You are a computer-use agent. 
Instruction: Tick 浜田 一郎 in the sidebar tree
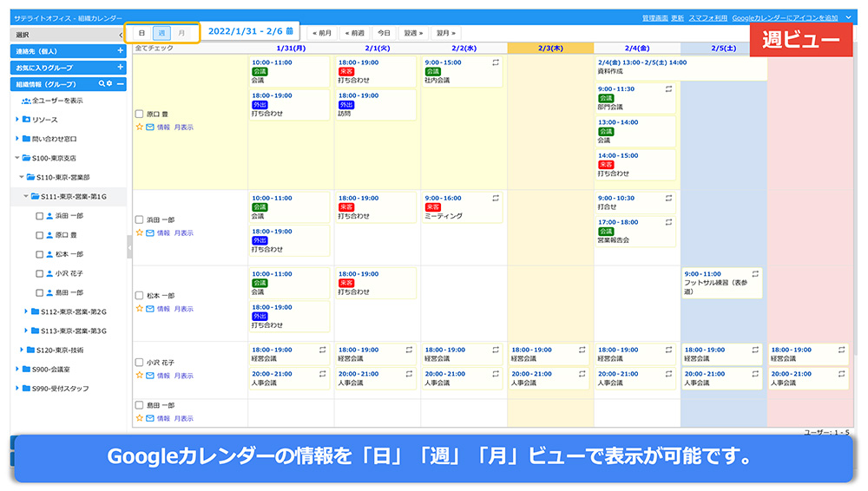pyautogui.click(x=39, y=216)
